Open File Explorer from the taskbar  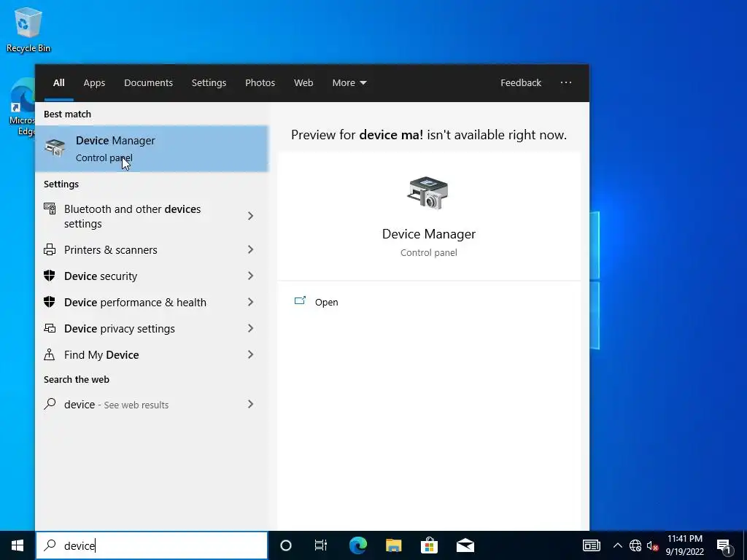point(393,545)
